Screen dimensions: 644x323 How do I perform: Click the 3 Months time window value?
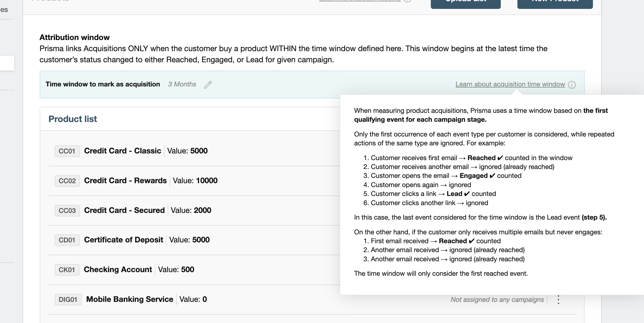[x=182, y=84]
